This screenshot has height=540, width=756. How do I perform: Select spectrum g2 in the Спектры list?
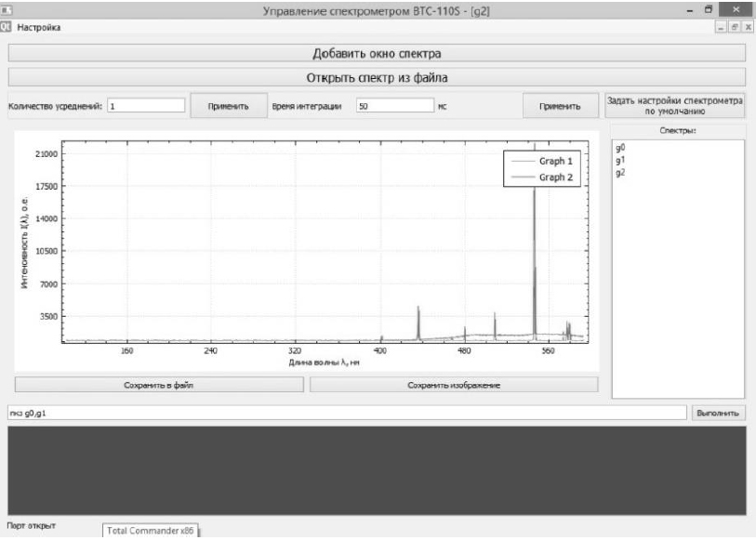tap(620, 172)
